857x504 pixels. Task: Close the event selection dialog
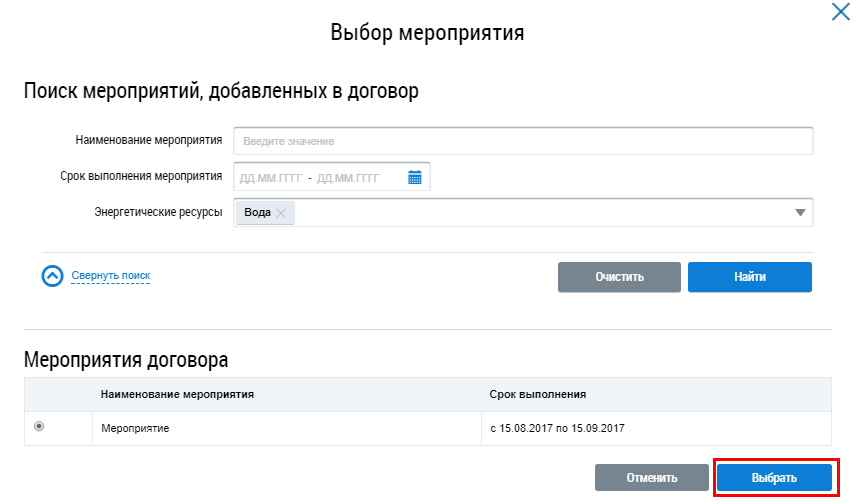click(x=841, y=13)
